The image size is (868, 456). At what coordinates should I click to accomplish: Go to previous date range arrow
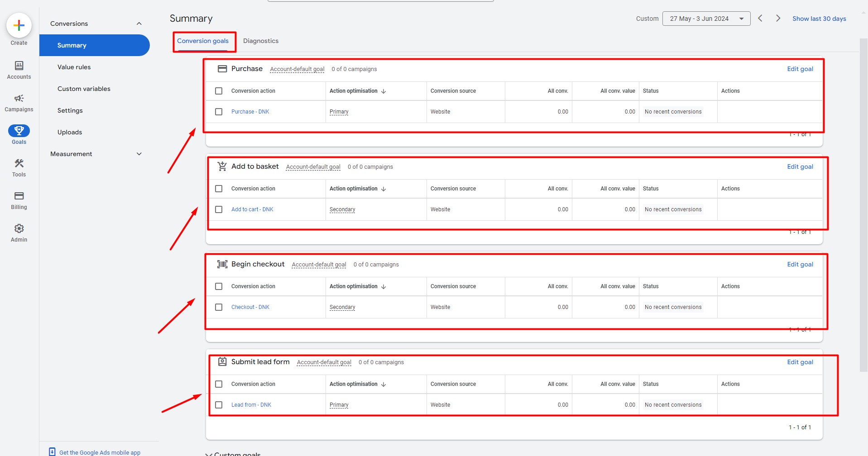(760, 19)
